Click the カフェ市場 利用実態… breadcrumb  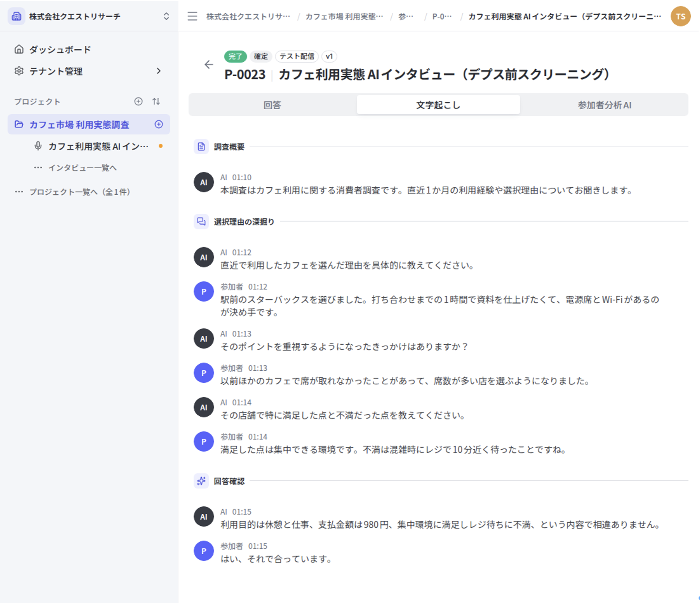pos(344,17)
